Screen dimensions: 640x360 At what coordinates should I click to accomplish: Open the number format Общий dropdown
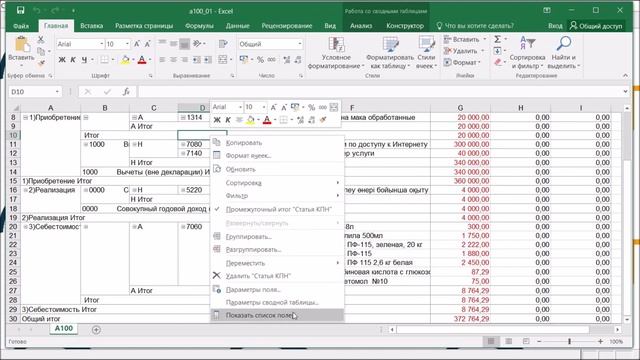click(300, 44)
